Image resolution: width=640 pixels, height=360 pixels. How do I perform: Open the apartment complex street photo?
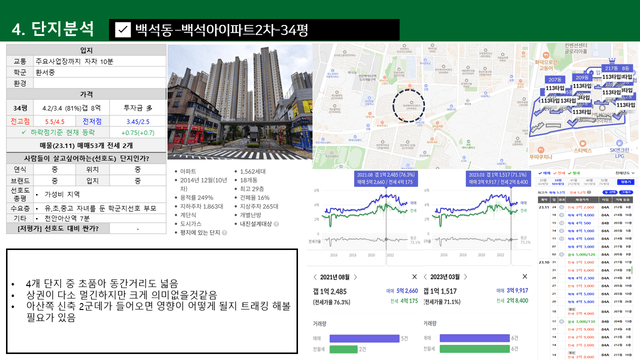click(x=240, y=102)
